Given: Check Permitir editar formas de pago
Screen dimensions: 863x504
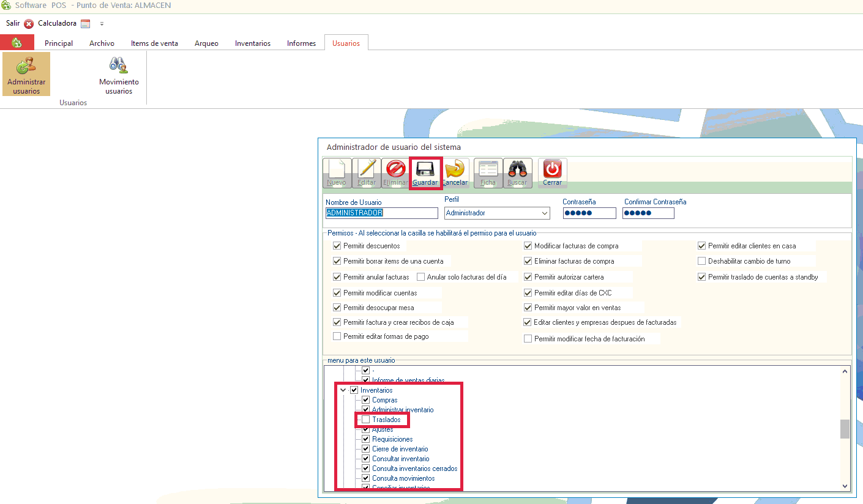Looking at the screenshot, I should tap(337, 336).
